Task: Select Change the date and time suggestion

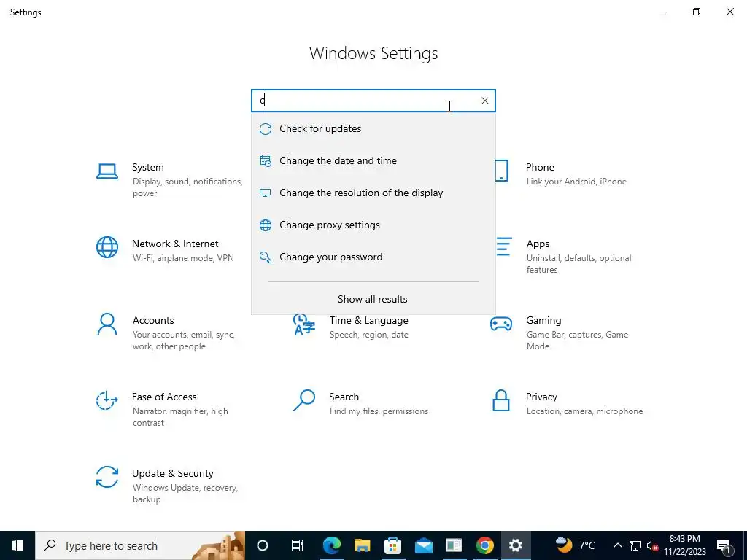Action: coord(373,160)
